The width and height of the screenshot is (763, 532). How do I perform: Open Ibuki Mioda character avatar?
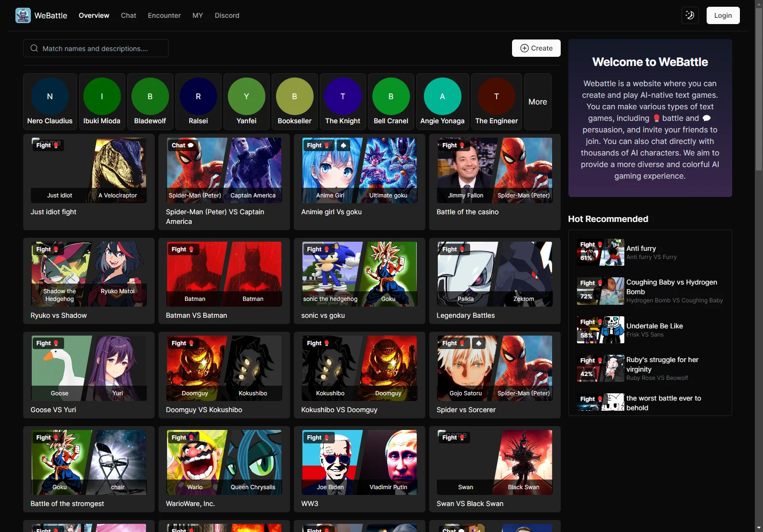[102, 96]
